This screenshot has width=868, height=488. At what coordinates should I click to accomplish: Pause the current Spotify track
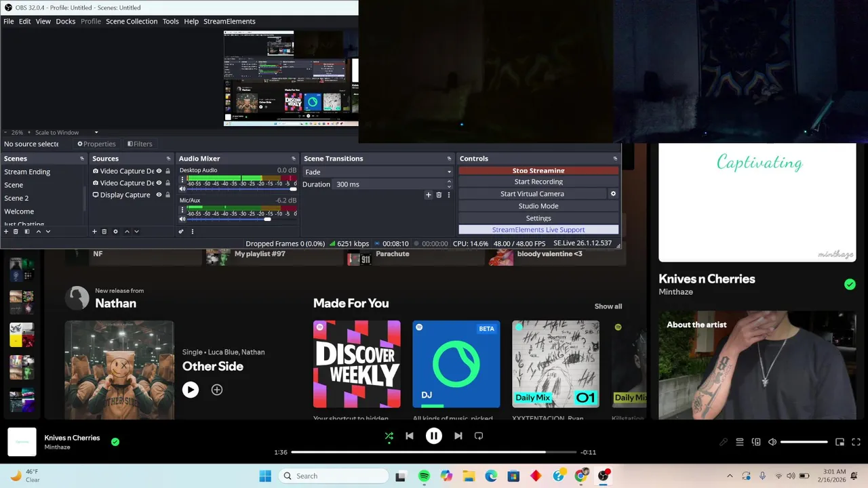434,436
